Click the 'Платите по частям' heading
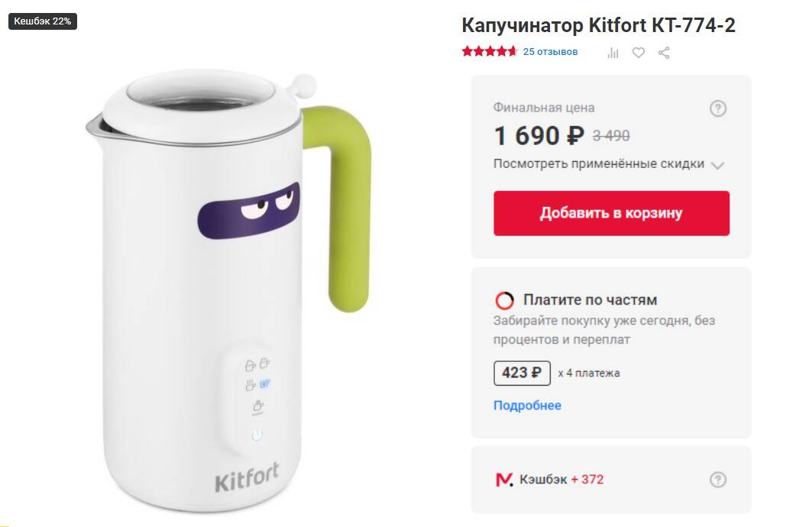Screen dimensions: 812x527 [590, 299]
